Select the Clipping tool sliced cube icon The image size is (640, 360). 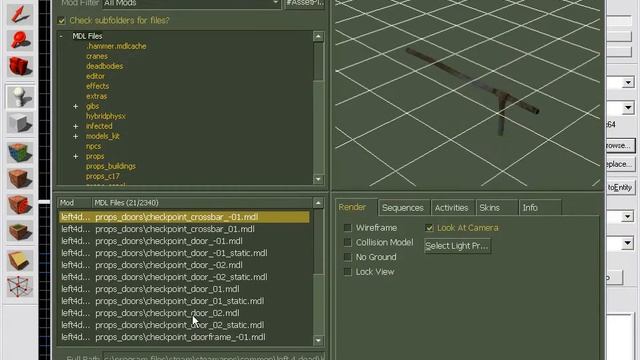coord(19,260)
